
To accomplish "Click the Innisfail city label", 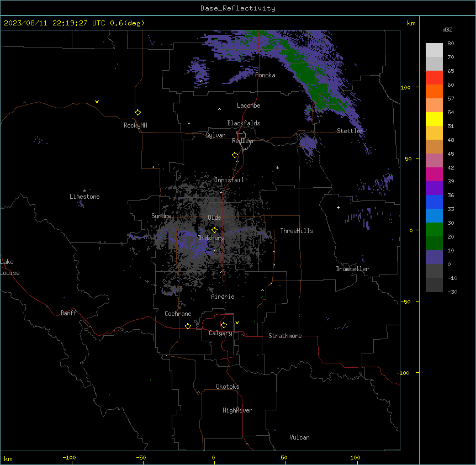I will click(x=229, y=180).
